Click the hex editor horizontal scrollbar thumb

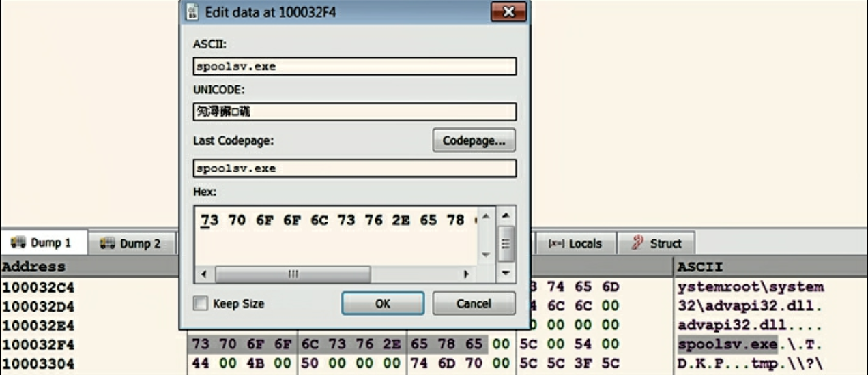pyautogui.click(x=293, y=274)
